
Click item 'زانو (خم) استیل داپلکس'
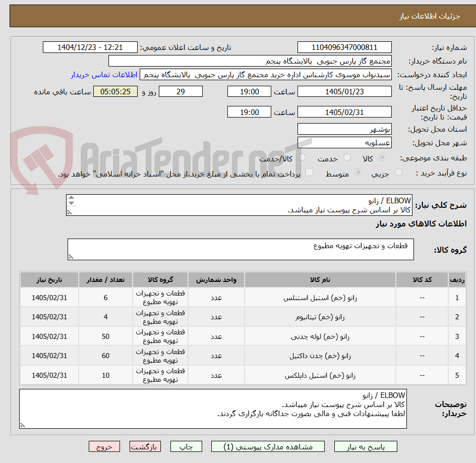coord(320,376)
